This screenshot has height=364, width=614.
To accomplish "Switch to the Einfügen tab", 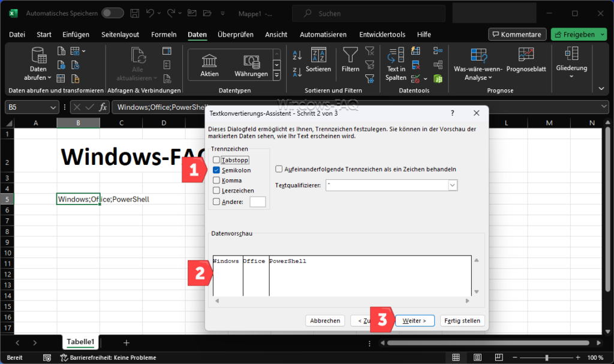I will pyautogui.click(x=76, y=34).
